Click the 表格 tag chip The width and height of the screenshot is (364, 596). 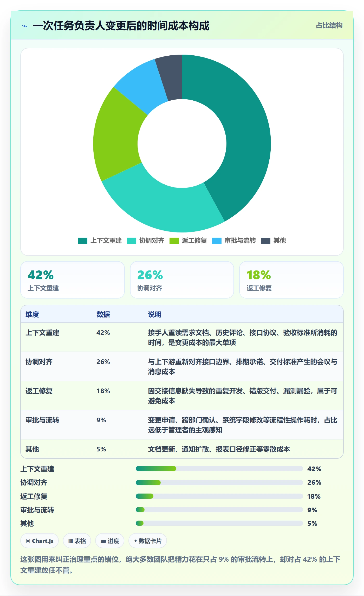77,541
